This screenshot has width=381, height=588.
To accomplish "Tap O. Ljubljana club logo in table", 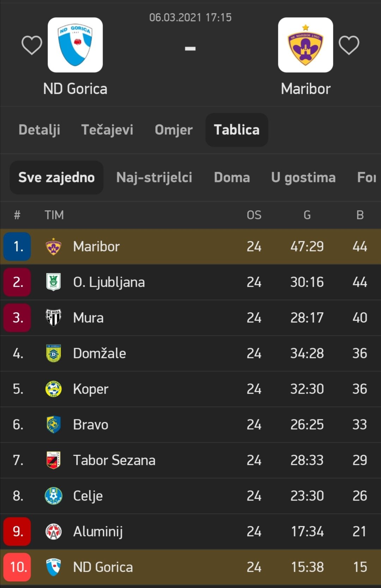I will pos(54,282).
